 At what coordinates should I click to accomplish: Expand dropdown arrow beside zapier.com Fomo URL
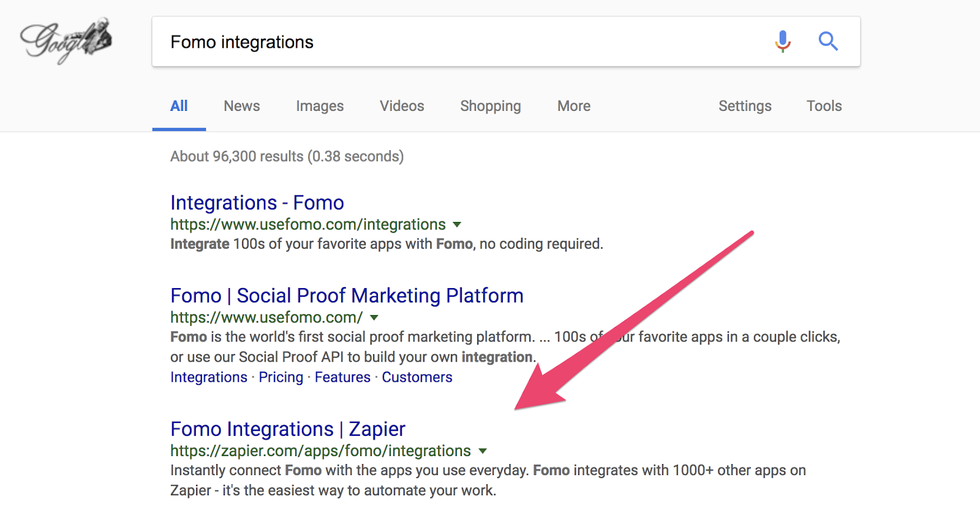pyautogui.click(x=483, y=451)
